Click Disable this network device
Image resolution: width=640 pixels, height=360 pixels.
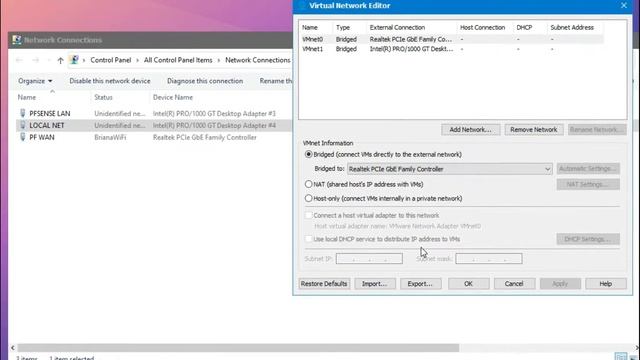(x=110, y=81)
